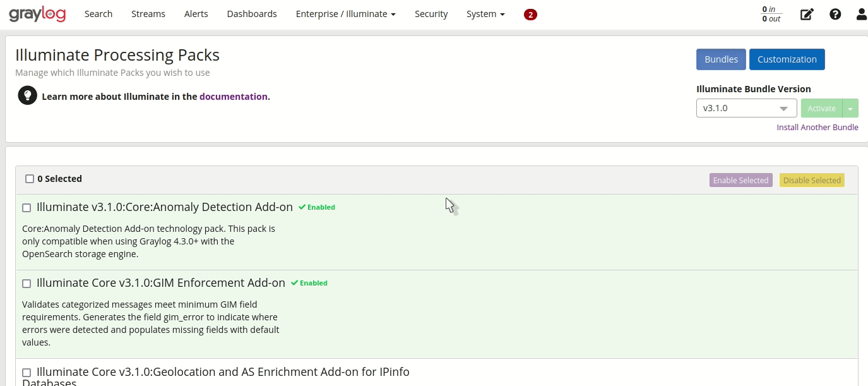Viewport: 868px width, 386px height.
Task: Click the Anomaly Detection pack description text
Action: 149,241
